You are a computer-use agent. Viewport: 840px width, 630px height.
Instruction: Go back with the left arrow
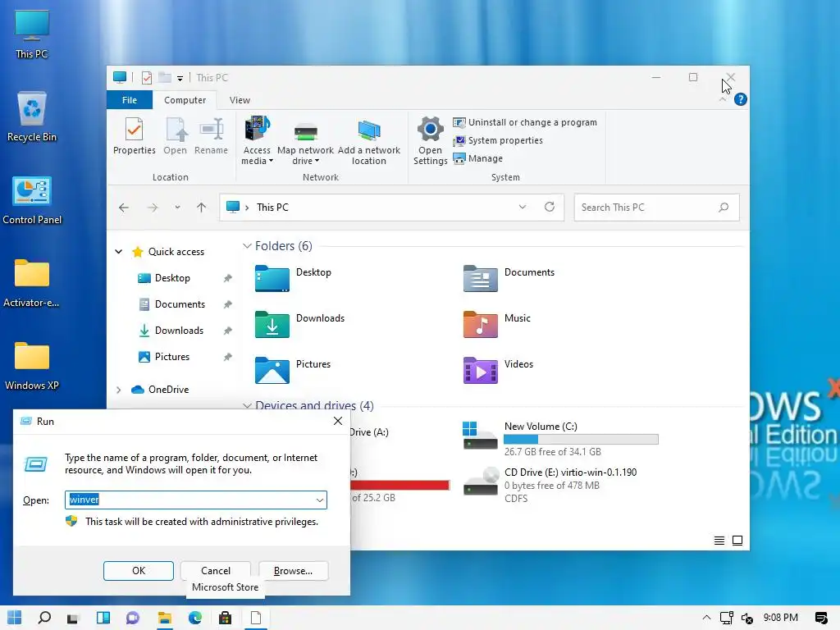(x=124, y=208)
